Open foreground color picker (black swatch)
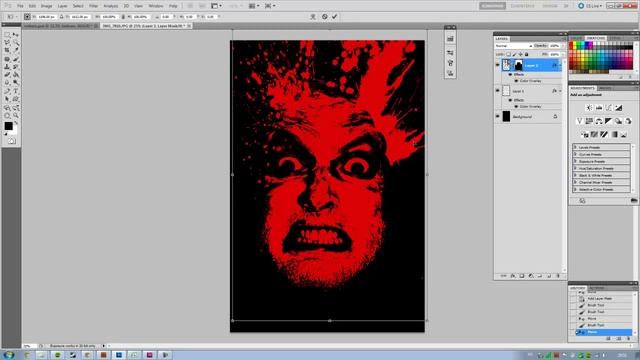The image size is (640, 360). 8,126
